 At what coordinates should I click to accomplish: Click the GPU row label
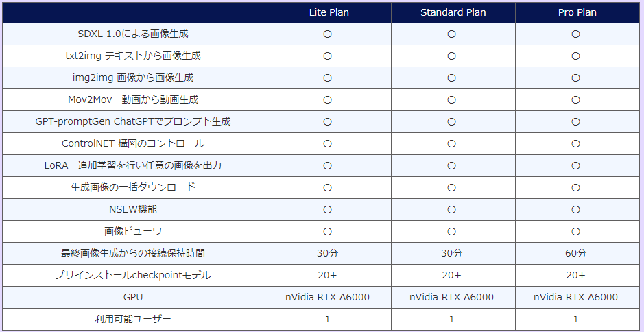[x=133, y=297]
